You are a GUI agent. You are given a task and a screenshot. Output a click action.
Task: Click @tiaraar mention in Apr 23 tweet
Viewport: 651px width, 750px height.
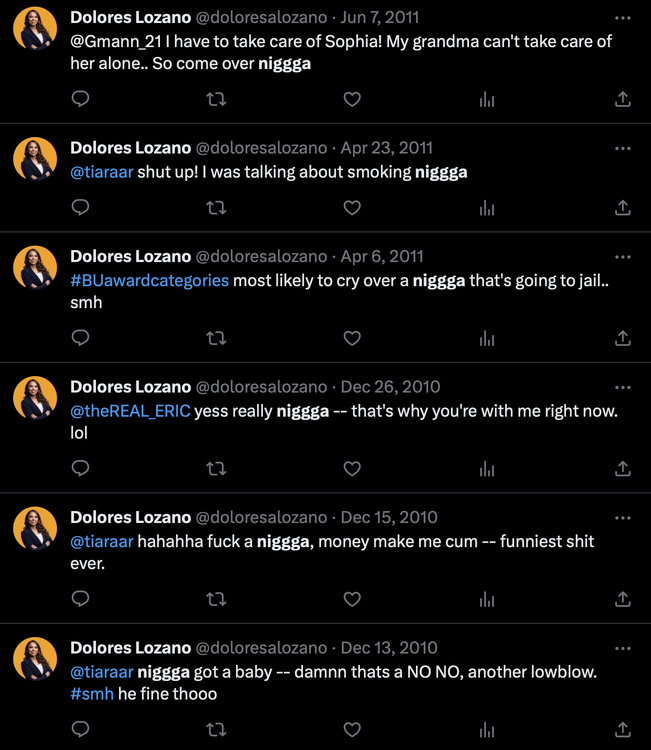click(x=101, y=172)
